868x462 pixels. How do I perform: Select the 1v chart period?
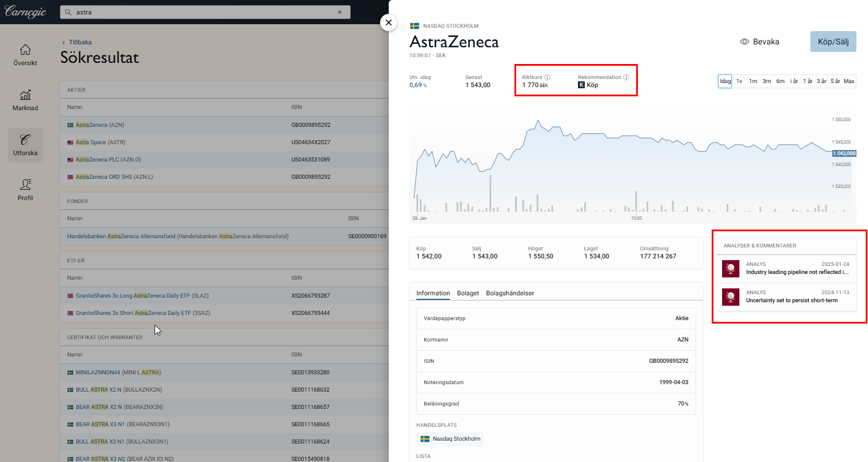[739, 81]
